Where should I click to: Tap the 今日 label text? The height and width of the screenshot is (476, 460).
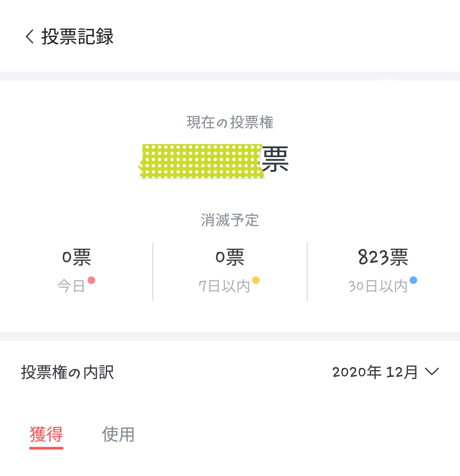click(x=71, y=286)
